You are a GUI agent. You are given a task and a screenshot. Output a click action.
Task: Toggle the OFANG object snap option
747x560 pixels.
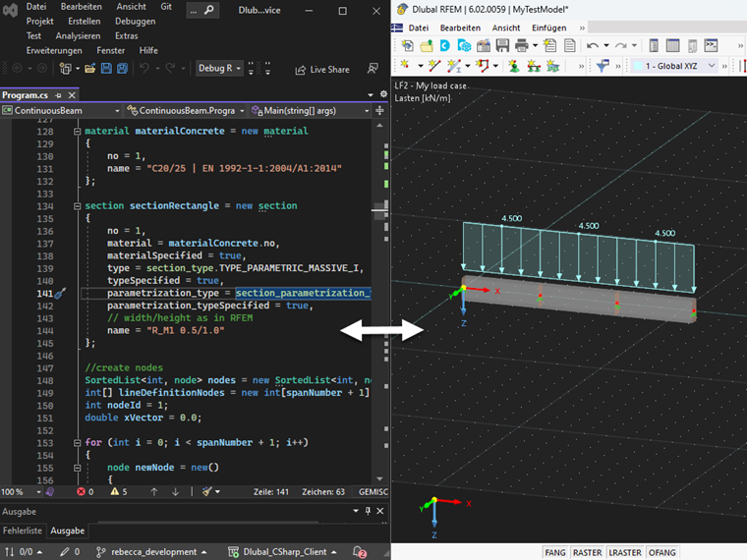661,553
